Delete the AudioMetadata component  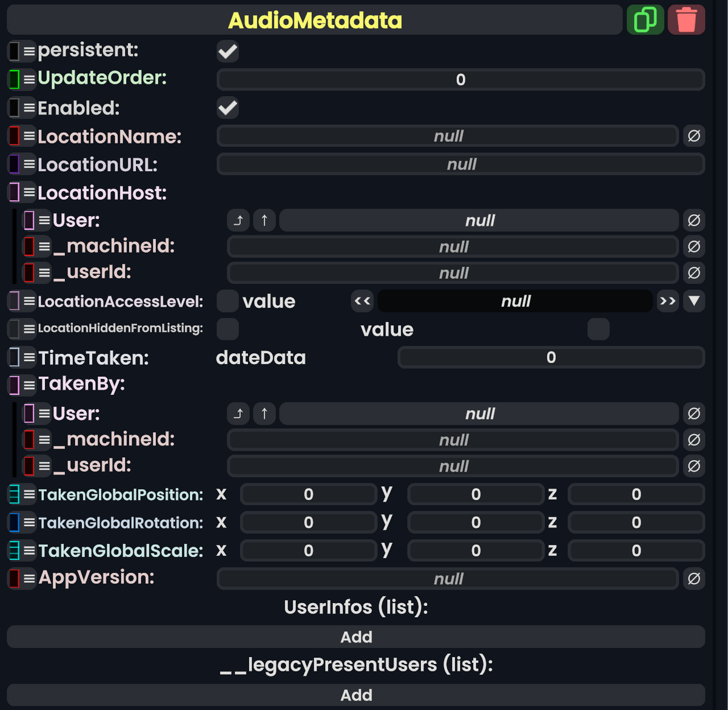pos(686,19)
